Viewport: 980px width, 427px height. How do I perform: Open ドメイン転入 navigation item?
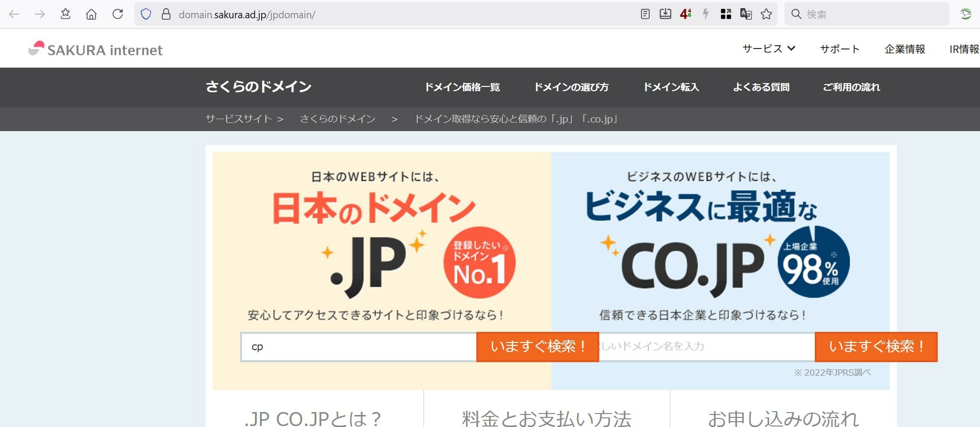pos(671,87)
